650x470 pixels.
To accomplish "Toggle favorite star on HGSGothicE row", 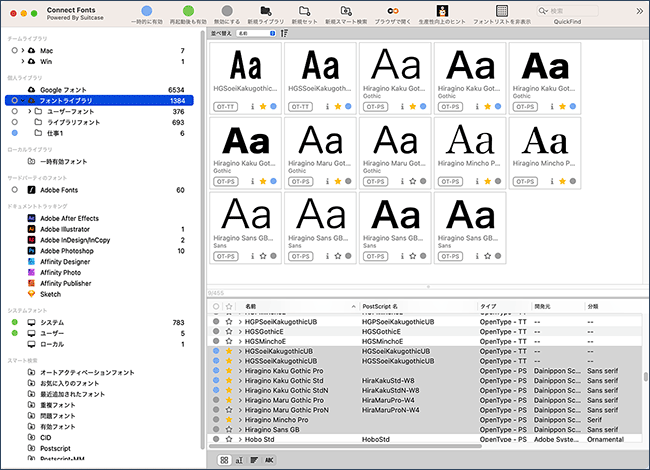I will (x=229, y=332).
